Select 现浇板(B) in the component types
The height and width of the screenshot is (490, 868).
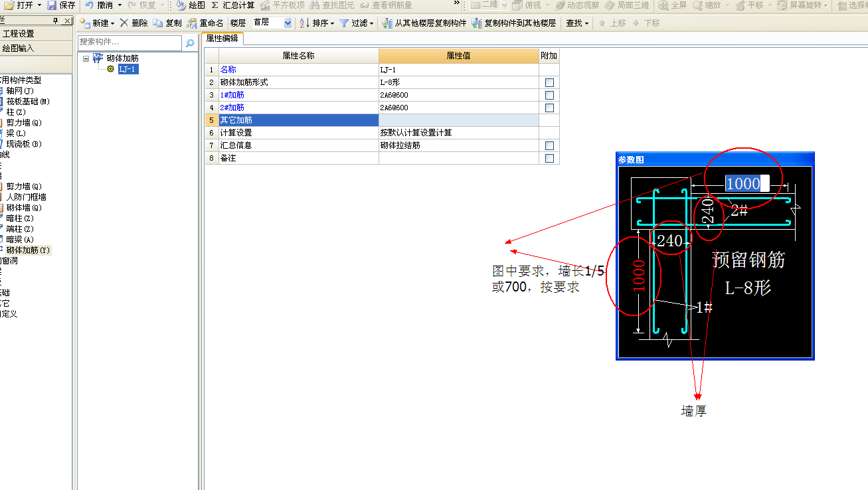tap(24, 144)
